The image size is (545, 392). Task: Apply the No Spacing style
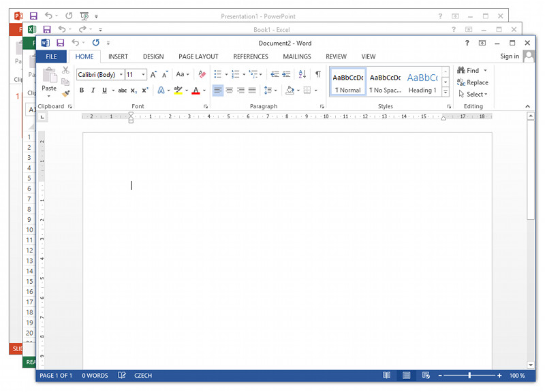click(385, 82)
